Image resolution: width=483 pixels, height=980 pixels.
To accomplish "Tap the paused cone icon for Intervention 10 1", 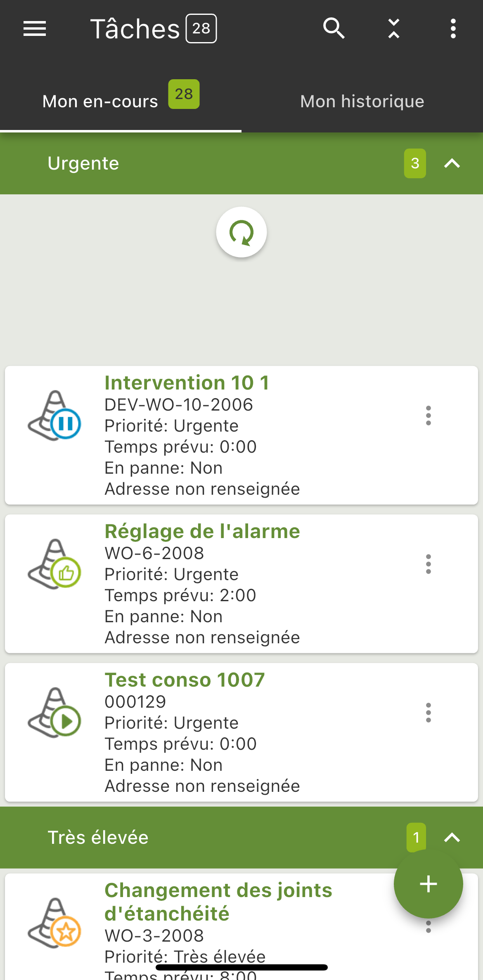I will [x=54, y=416].
